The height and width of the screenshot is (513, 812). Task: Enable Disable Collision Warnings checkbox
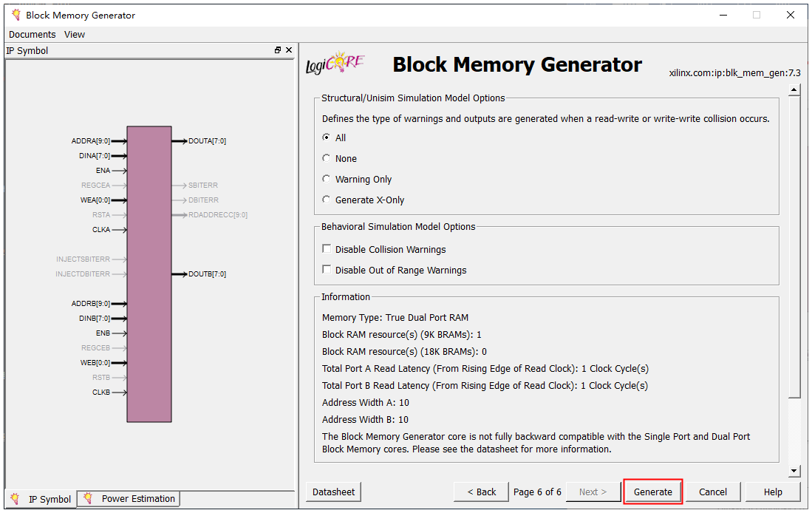(327, 249)
